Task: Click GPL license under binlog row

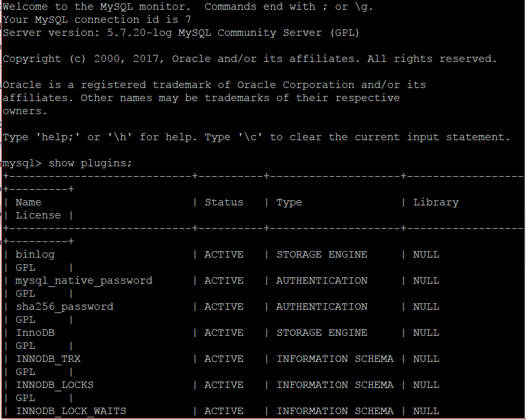Action: point(25,267)
